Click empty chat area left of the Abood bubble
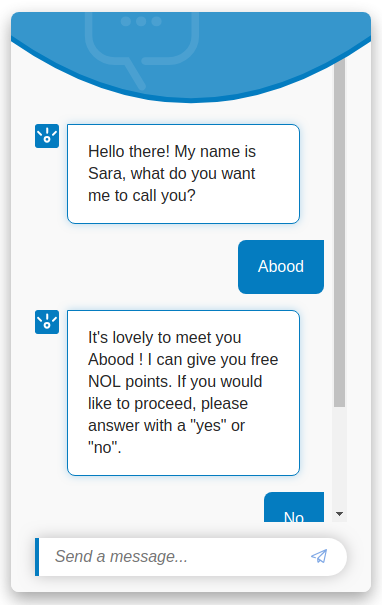Image resolution: width=382 pixels, height=605 pixels. point(135,267)
